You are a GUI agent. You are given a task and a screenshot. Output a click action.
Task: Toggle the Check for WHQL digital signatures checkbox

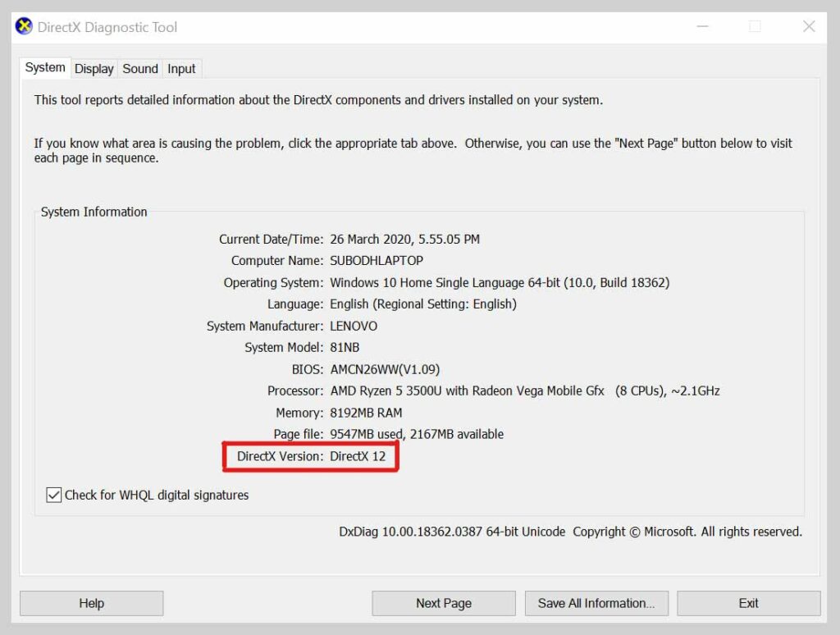[54, 495]
